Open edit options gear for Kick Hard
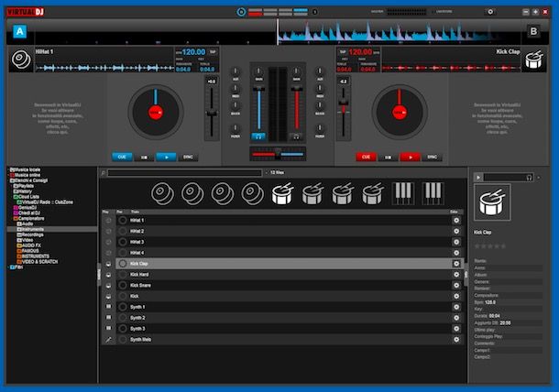The image size is (559, 392). click(x=456, y=275)
